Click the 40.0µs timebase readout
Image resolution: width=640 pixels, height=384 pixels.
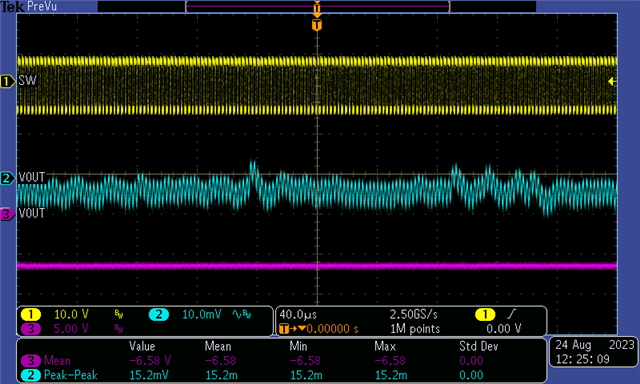coord(298,315)
